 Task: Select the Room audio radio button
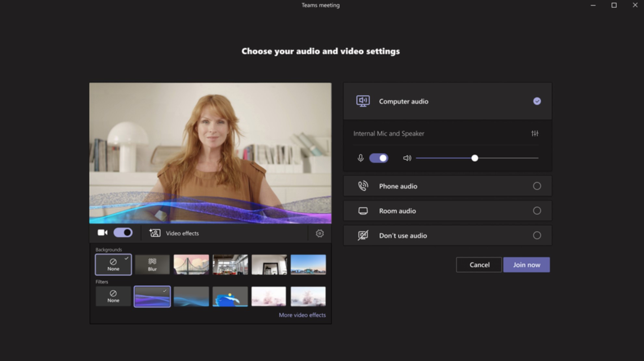tap(536, 211)
